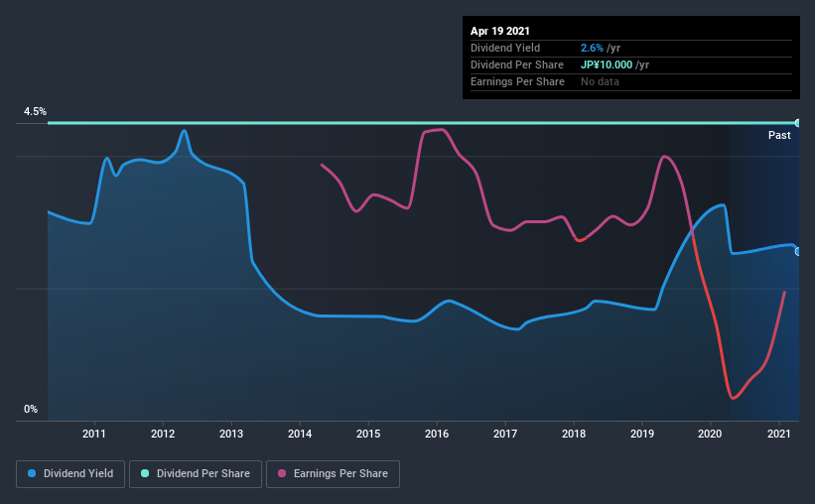The width and height of the screenshot is (815, 504).
Task: Click the 2.6% dividend yield value in tooltip
Action: 592,48
